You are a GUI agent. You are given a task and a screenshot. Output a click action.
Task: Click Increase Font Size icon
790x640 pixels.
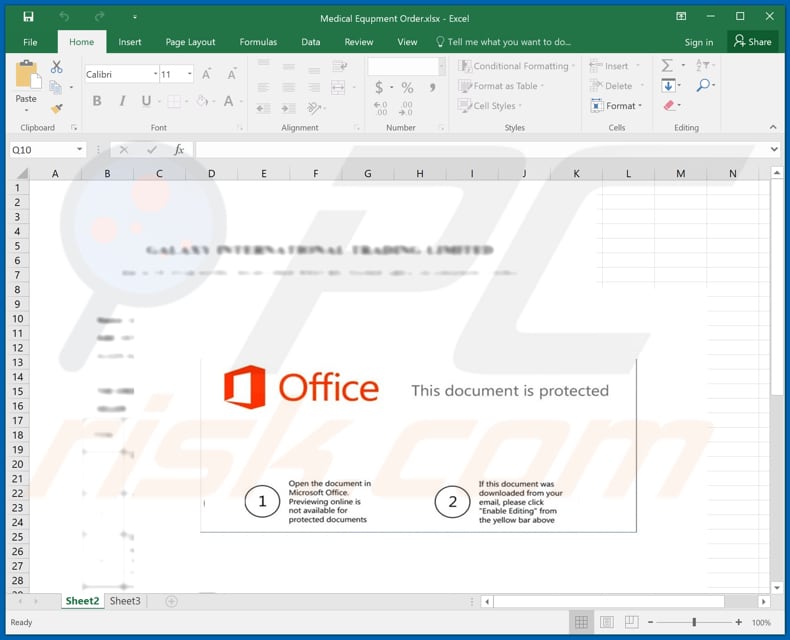[207, 75]
